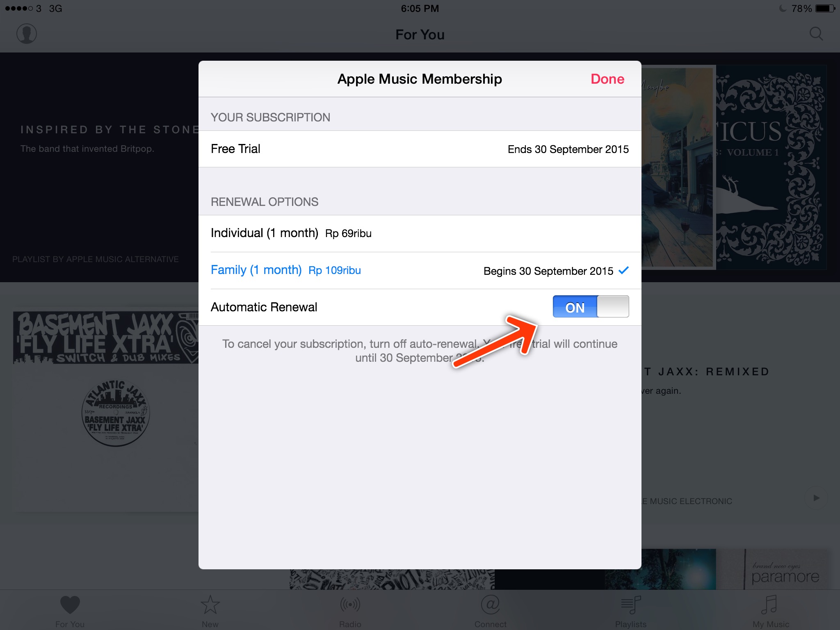Open the interior room album cover
Viewport: 840px width, 630px height.
coord(679,167)
